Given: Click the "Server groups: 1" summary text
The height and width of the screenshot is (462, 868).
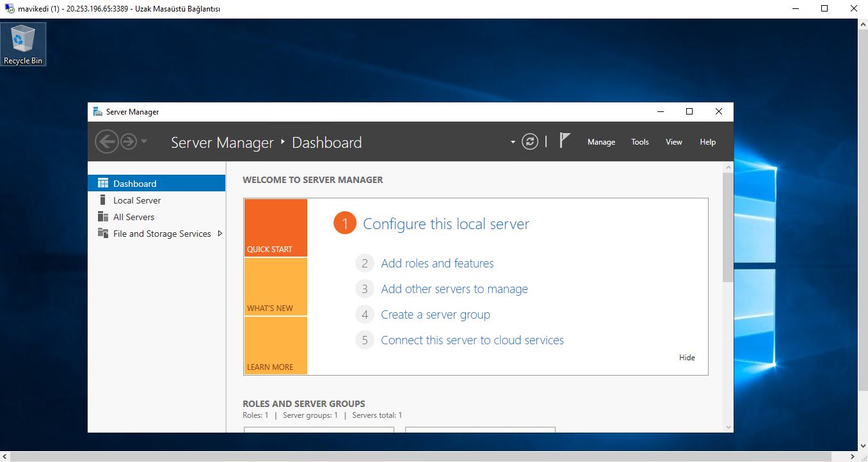Looking at the screenshot, I should pos(310,415).
